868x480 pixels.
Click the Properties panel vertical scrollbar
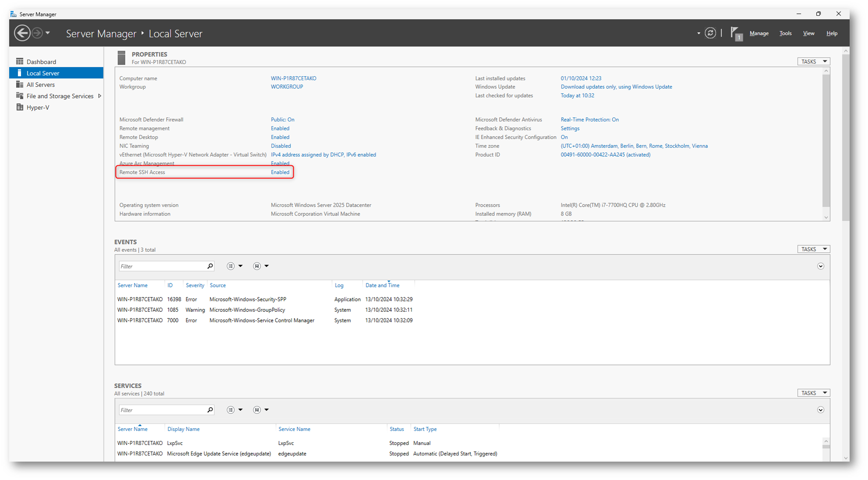point(826,140)
